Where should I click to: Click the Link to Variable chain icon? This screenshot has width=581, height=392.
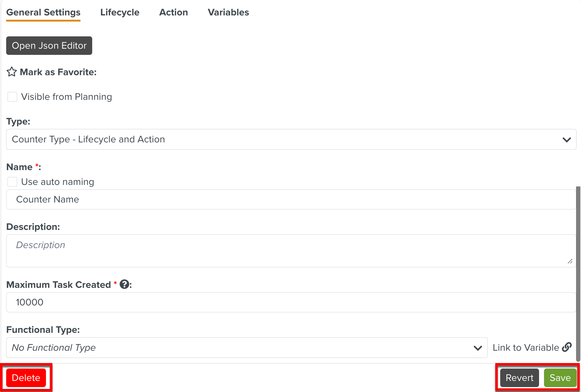pos(567,347)
